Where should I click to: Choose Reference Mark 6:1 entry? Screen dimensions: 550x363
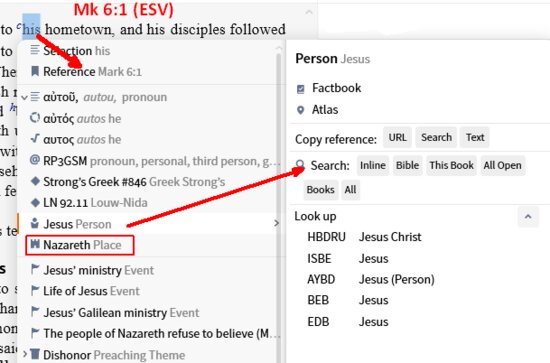click(x=148, y=72)
